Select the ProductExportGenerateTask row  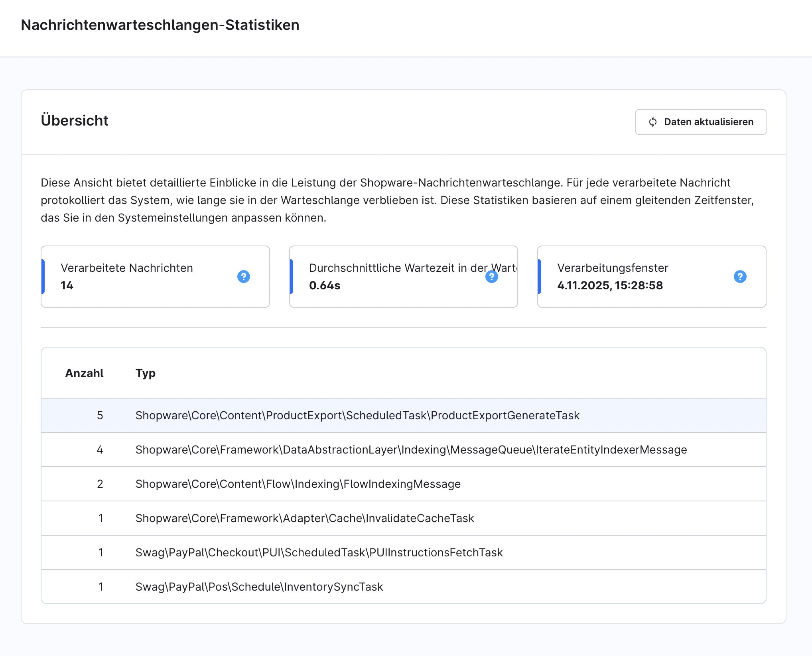357,415
